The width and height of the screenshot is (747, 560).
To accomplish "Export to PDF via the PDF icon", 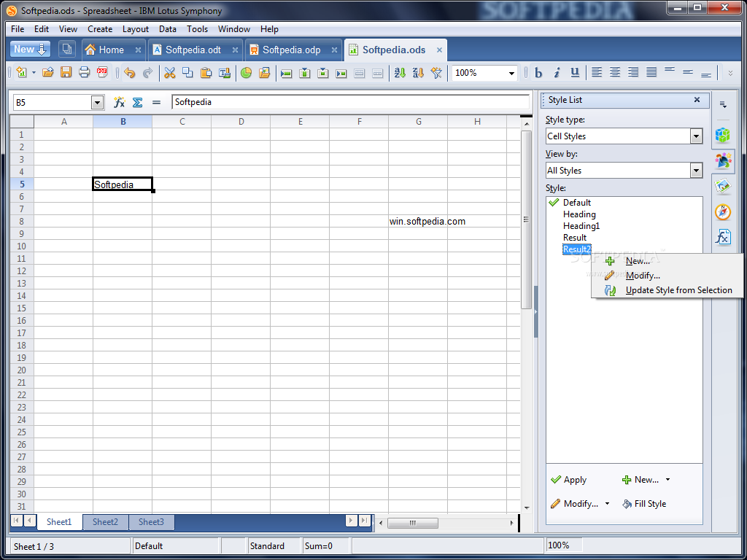I will (102, 73).
